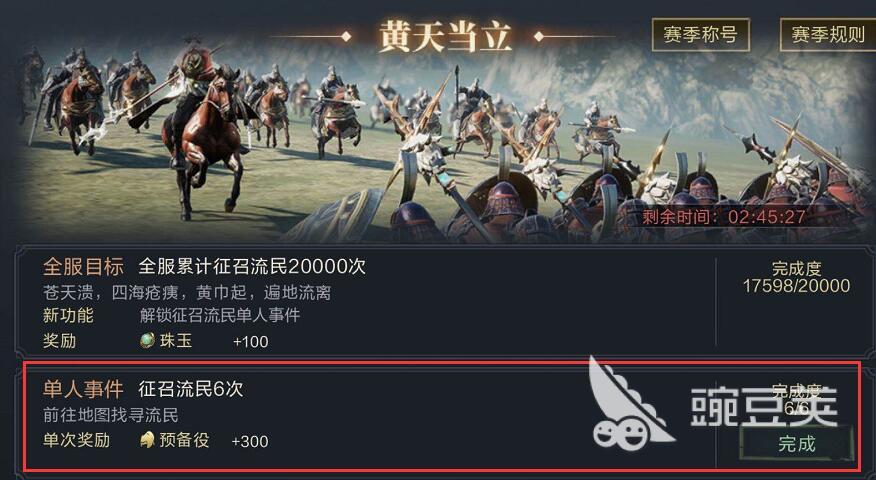Click the 单人事件 section label

83,389
